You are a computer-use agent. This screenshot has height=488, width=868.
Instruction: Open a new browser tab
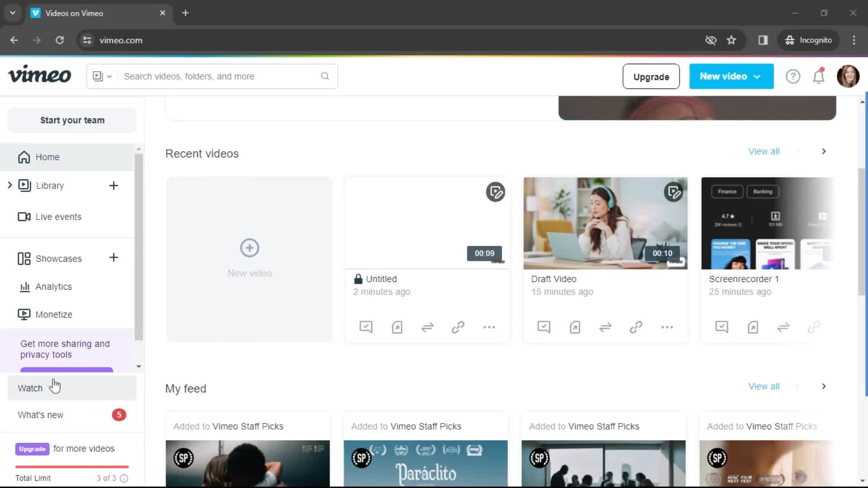pyautogui.click(x=185, y=13)
